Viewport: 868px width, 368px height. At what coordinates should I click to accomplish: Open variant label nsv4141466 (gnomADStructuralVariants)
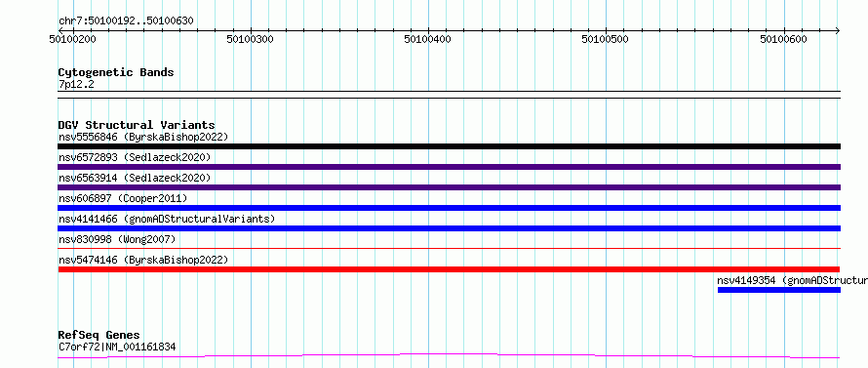[x=167, y=219]
